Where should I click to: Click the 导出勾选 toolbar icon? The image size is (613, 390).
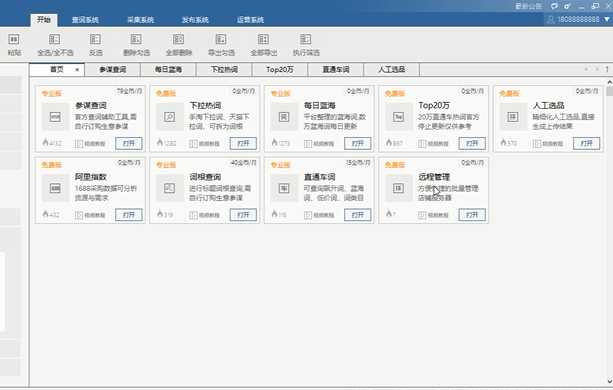point(221,39)
